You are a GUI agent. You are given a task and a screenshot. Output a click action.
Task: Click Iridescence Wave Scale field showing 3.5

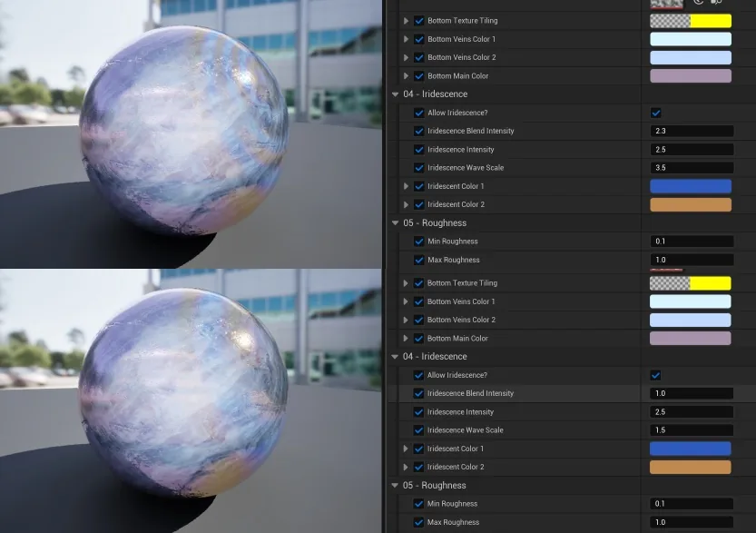pos(692,168)
